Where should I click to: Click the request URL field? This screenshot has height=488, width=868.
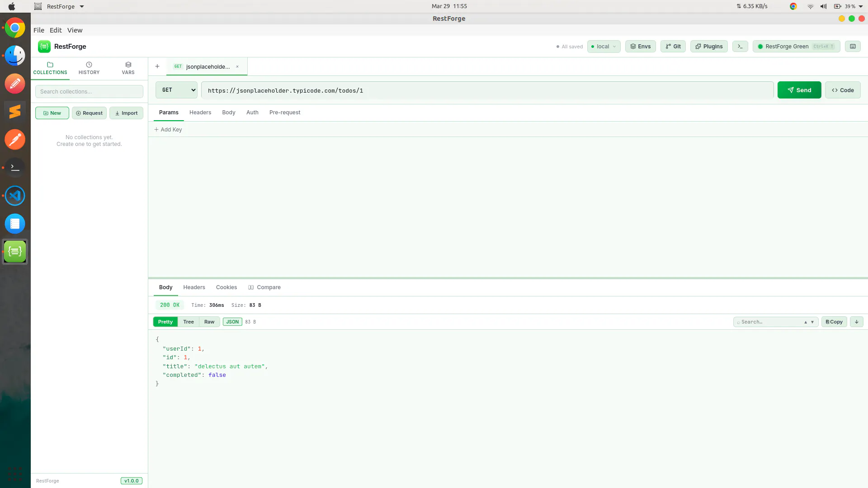pyautogui.click(x=487, y=90)
